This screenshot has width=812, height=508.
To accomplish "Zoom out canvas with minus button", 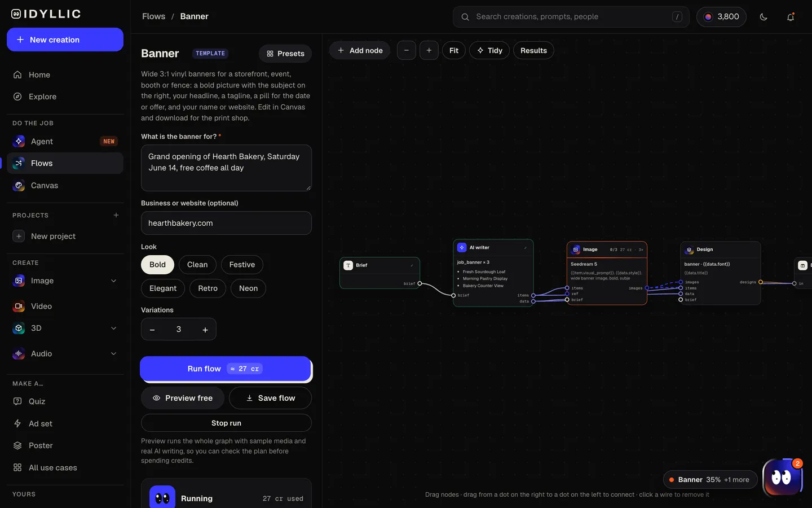I will click(407, 50).
